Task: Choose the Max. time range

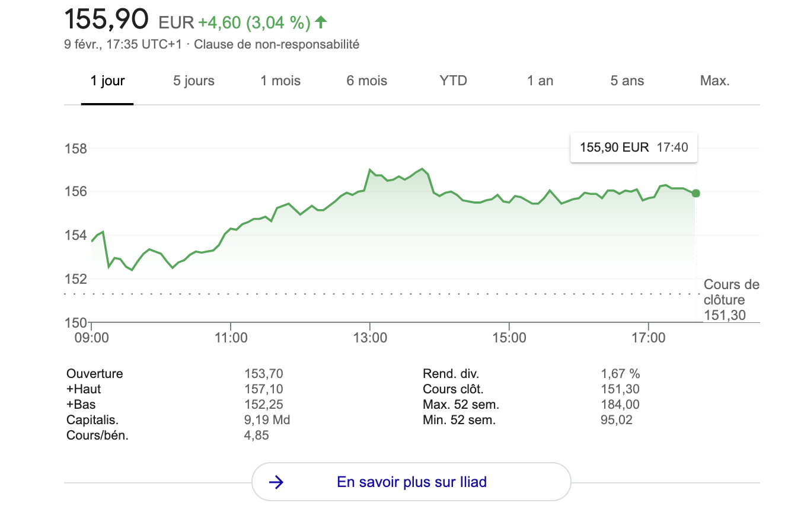Action: [x=714, y=81]
